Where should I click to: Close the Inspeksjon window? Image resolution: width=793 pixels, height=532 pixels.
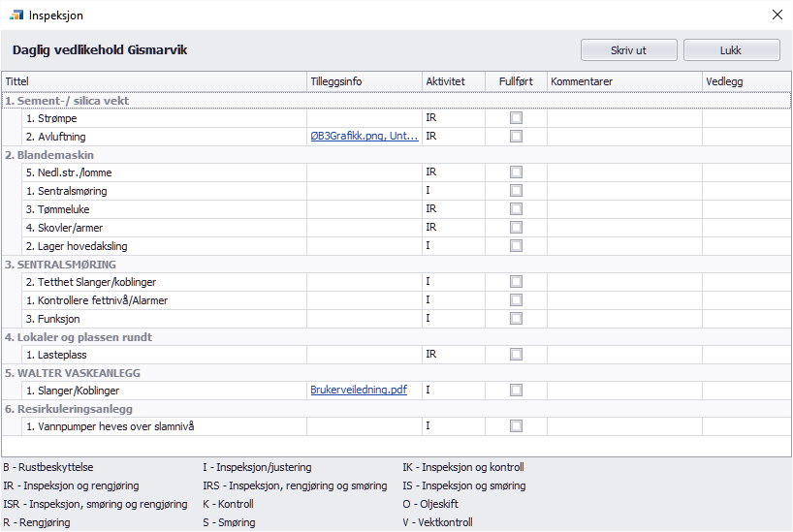tap(776, 15)
